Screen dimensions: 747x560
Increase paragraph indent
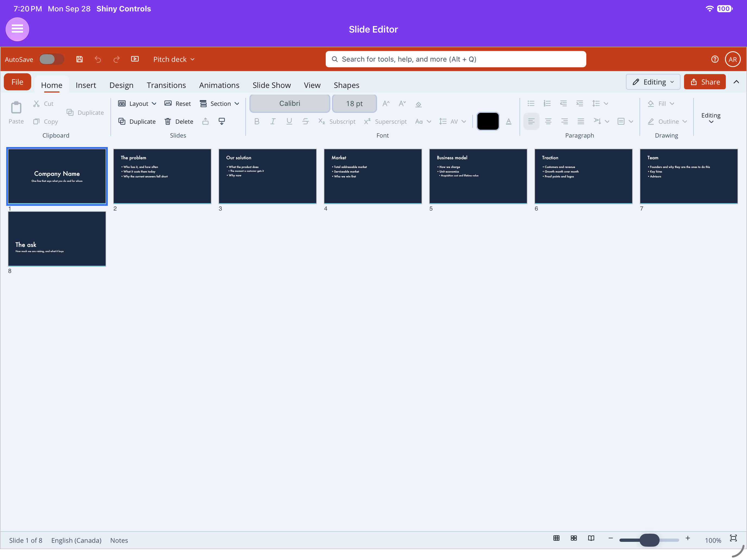580,103
